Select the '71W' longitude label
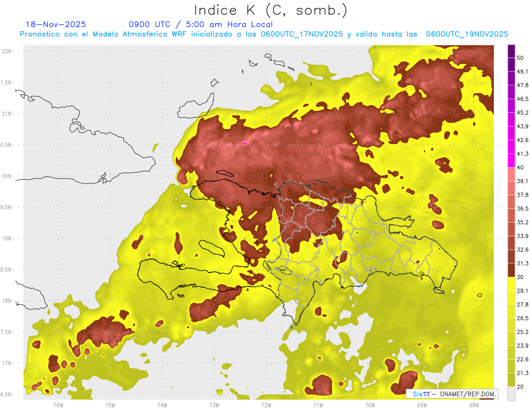 pos(318,405)
